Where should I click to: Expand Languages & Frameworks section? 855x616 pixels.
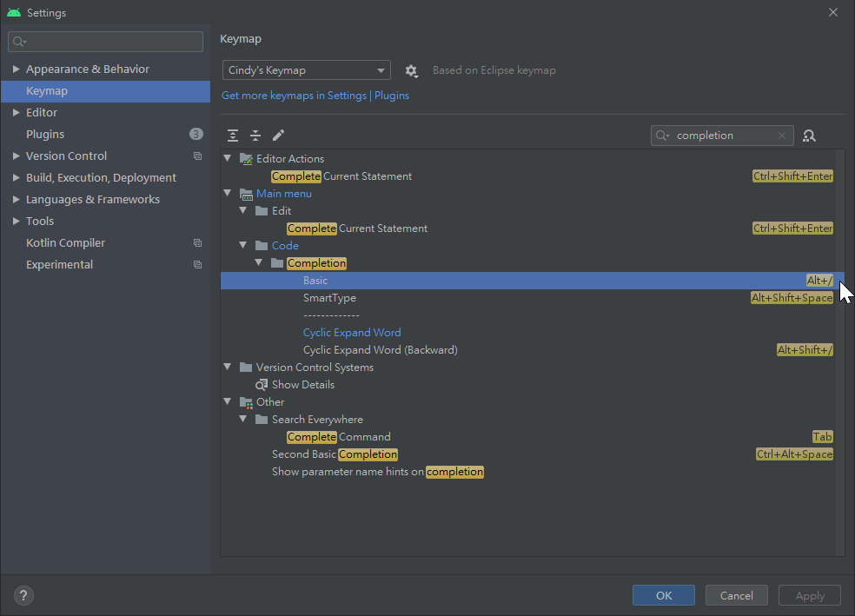coord(16,200)
